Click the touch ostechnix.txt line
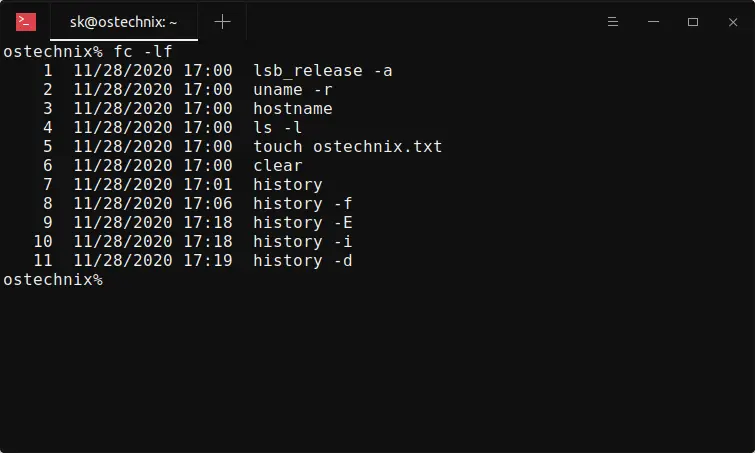 (x=348, y=146)
